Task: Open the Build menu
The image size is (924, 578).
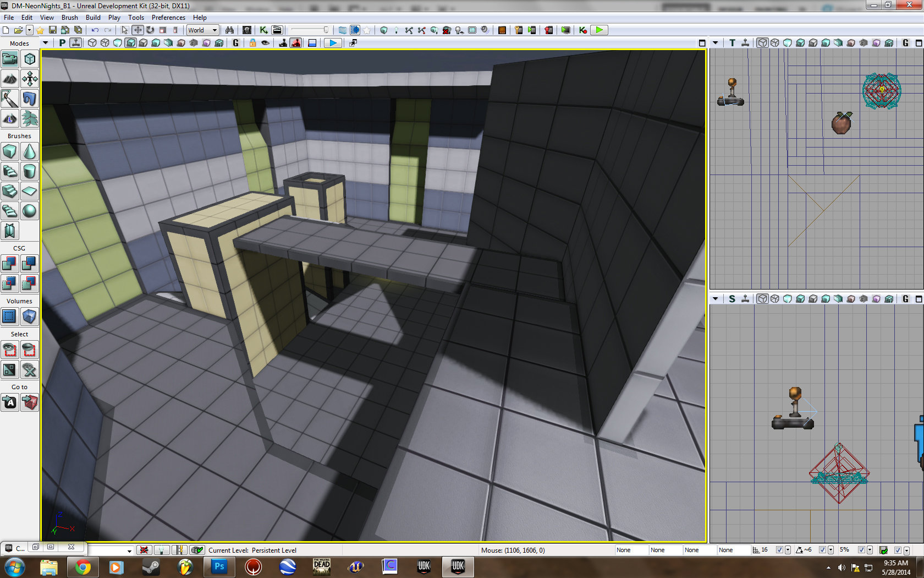Action: pos(93,18)
